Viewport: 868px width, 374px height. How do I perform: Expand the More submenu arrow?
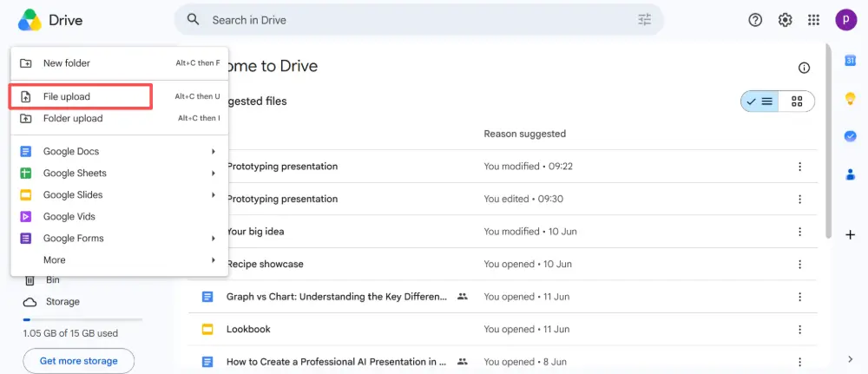[214, 260]
